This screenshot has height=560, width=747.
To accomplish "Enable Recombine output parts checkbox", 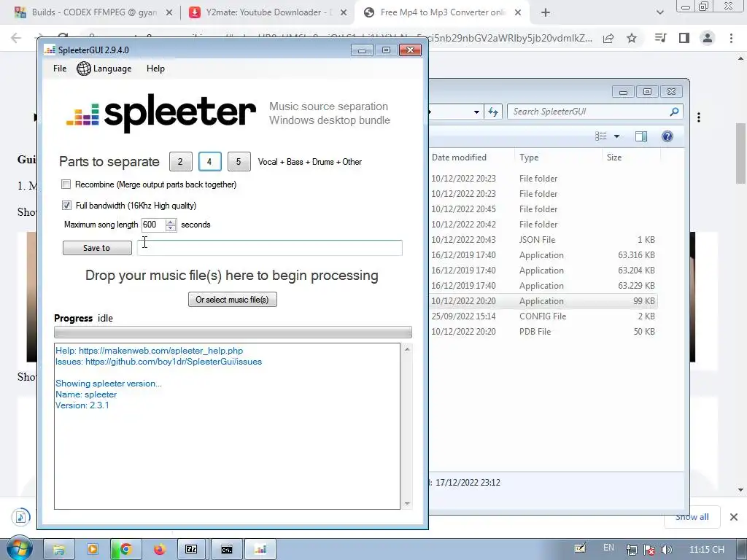I will (66, 184).
